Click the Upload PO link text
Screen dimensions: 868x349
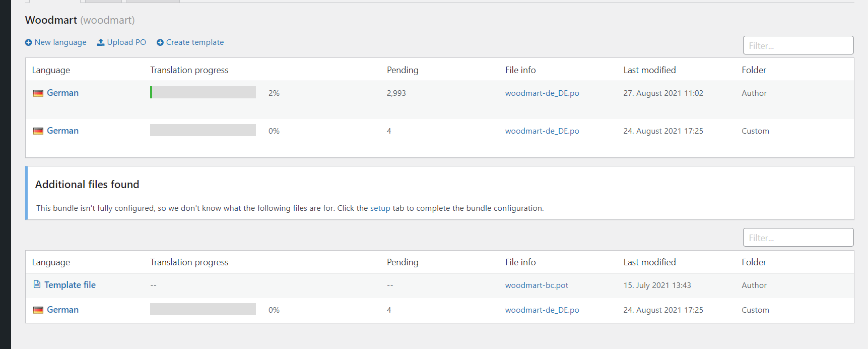click(x=126, y=42)
